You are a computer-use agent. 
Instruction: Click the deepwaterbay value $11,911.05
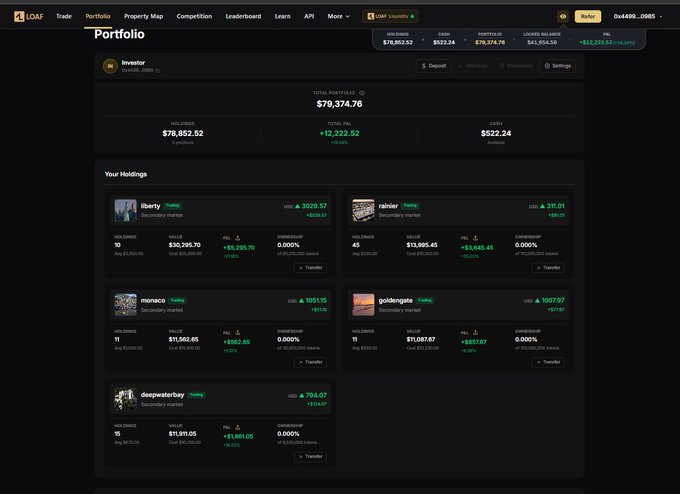[183, 434]
